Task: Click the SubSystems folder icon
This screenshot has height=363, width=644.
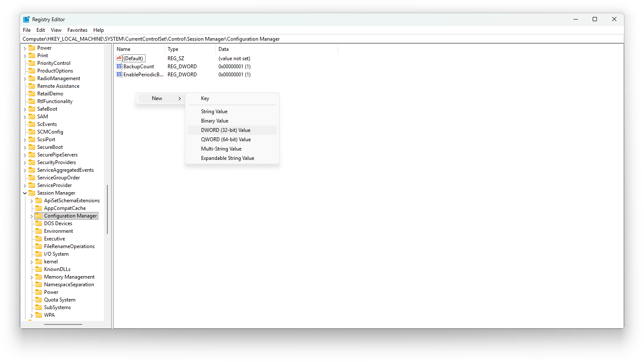Action: [x=39, y=307]
